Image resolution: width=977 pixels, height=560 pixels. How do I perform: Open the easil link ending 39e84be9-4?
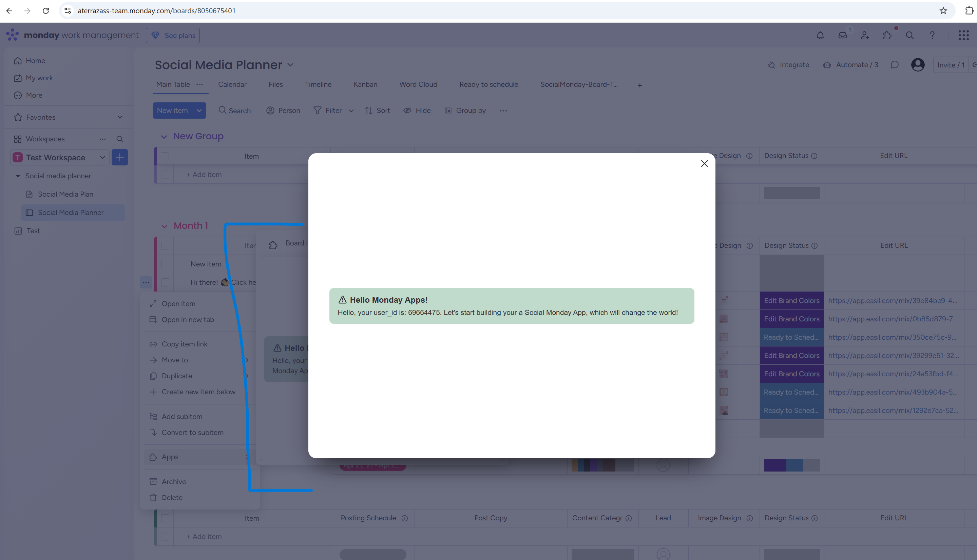tap(893, 301)
